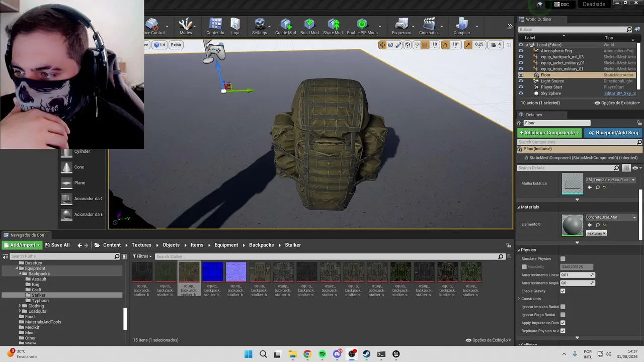Toggle the Simulate Physics checkbox
This screenshot has height=362, width=644.
click(x=562, y=259)
